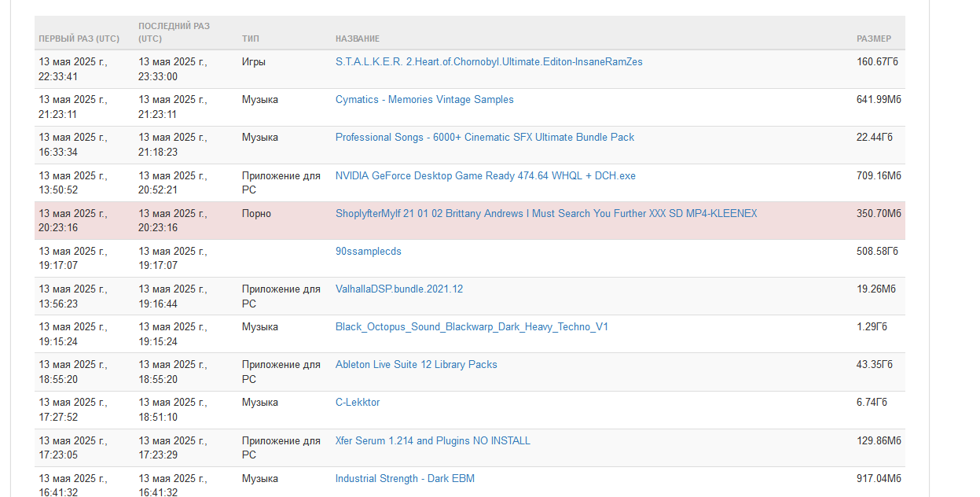The width and height of the screenshot is (980, 497).
Task: Click the ПОСЛЕДНИЙ РАЗ (UTC) column header
Action: click(x=174, y=32)
